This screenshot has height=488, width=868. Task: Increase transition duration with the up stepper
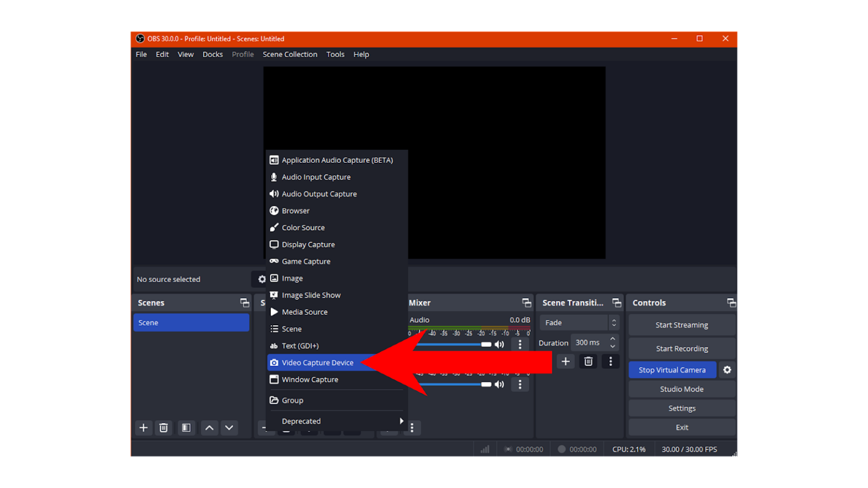click(612, 339)
